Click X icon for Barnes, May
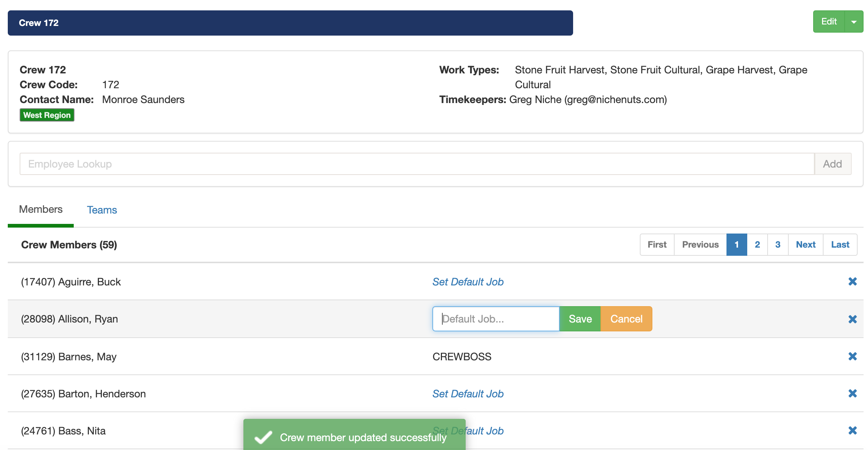 coord(852,356)
